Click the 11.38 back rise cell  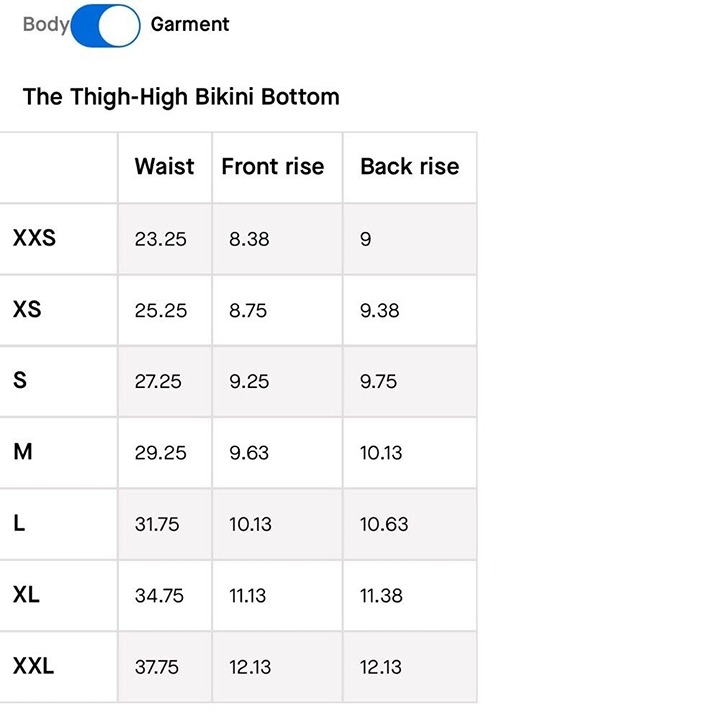381,596
